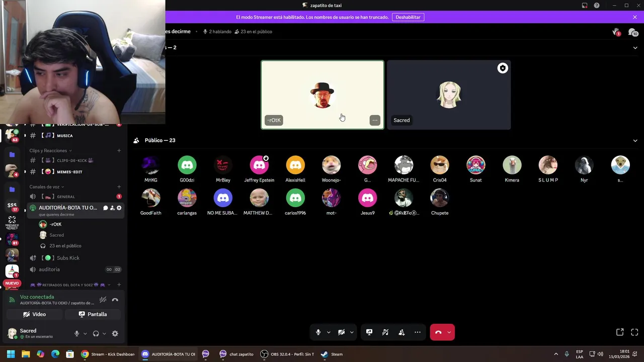This screenshot has width=644, height=362.
Task: Disconnect using the red hang-up button
Action: click(x=438, y=332)
